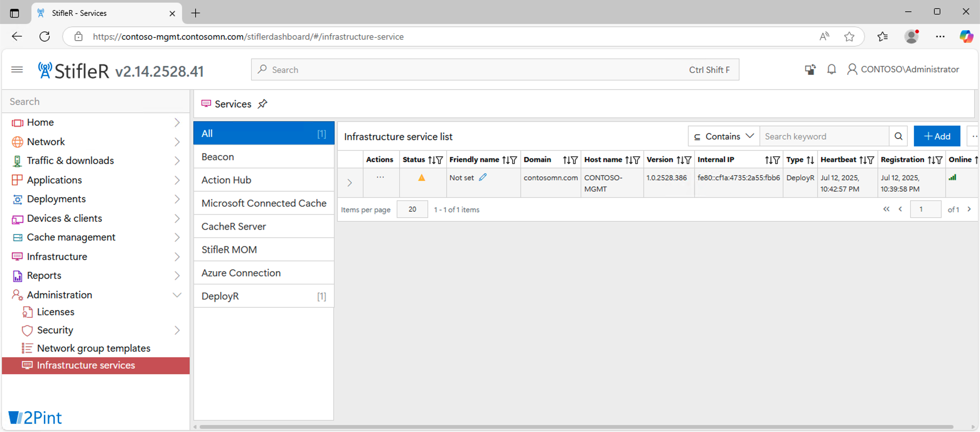The image size is (980, 432).
Task: Click the Search keyword input field
Action: pyautogui.click(x=824, y=136)
